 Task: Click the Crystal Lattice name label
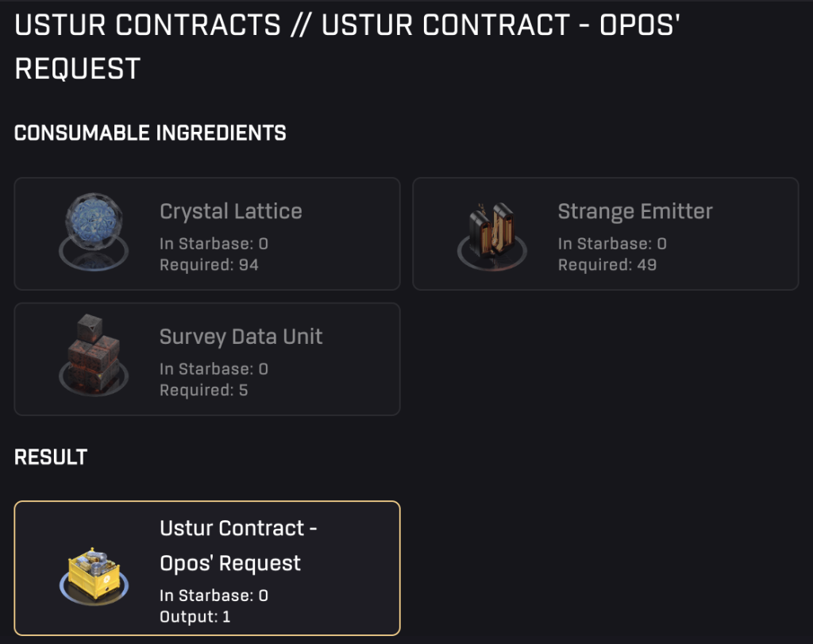click(x=231, y=211)
